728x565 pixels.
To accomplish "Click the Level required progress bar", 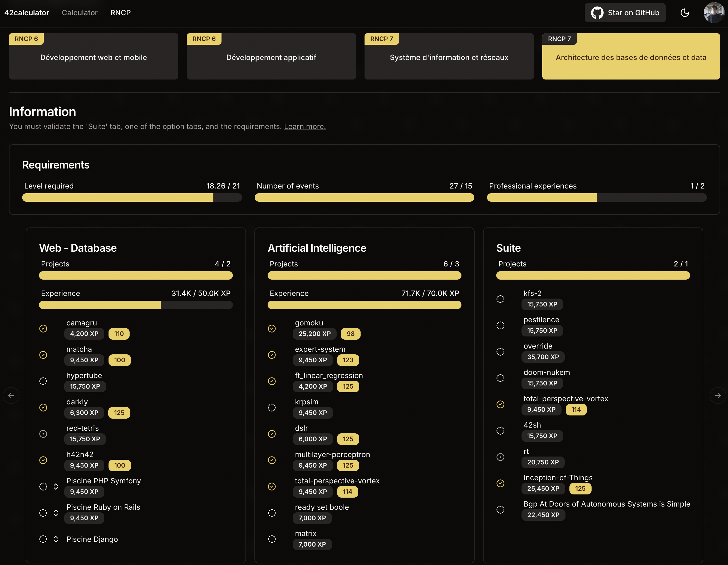I will (x=132, y=197).
